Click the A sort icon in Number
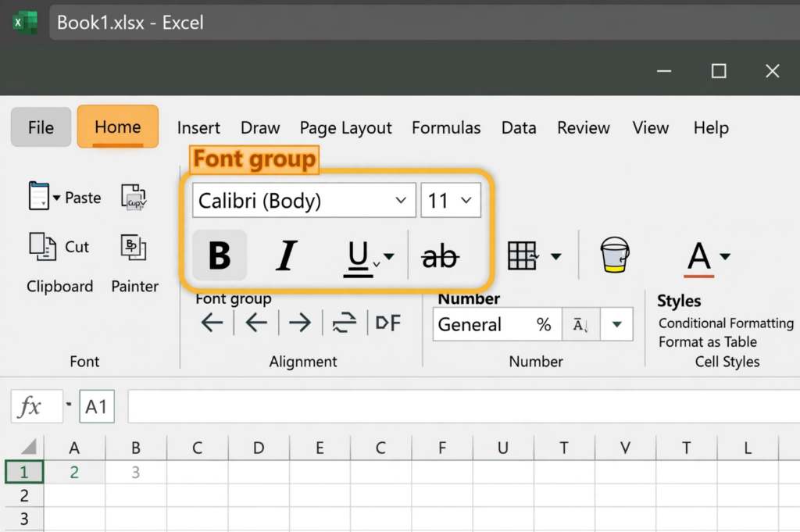The image size is (800, 532). pos(580,324)
